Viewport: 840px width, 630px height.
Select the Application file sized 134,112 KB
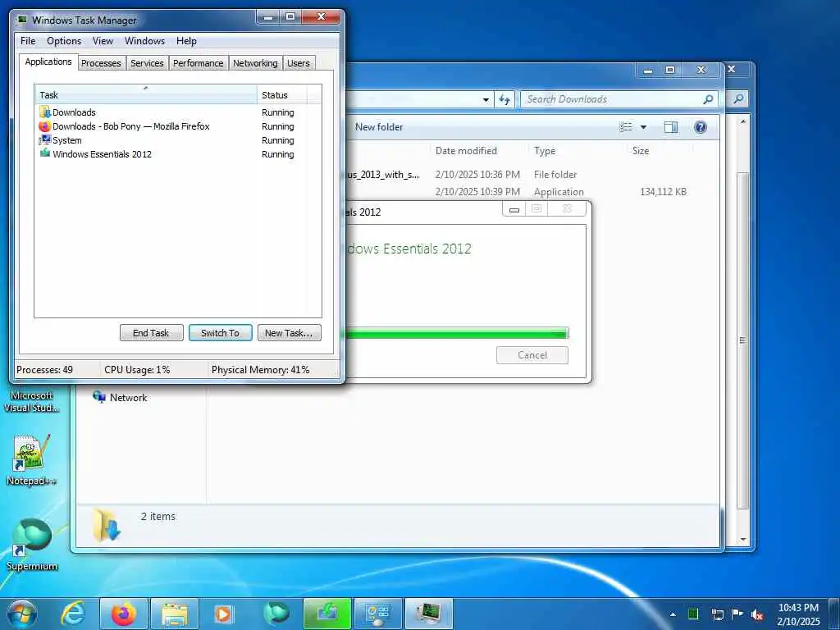(x=517, y=192)
